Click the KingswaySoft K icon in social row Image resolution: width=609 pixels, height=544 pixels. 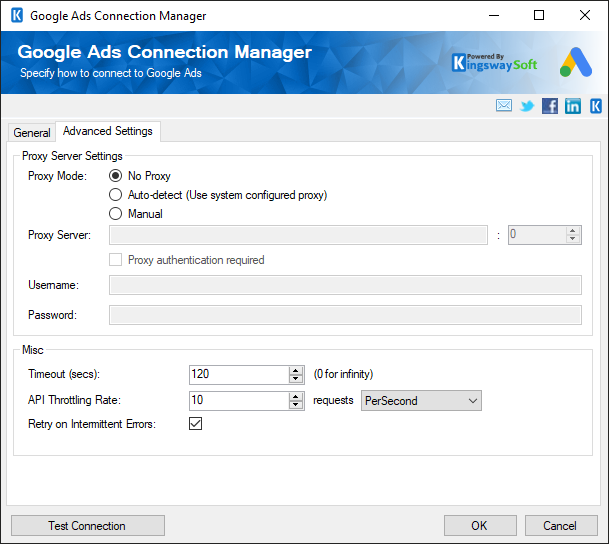[596, 106]
